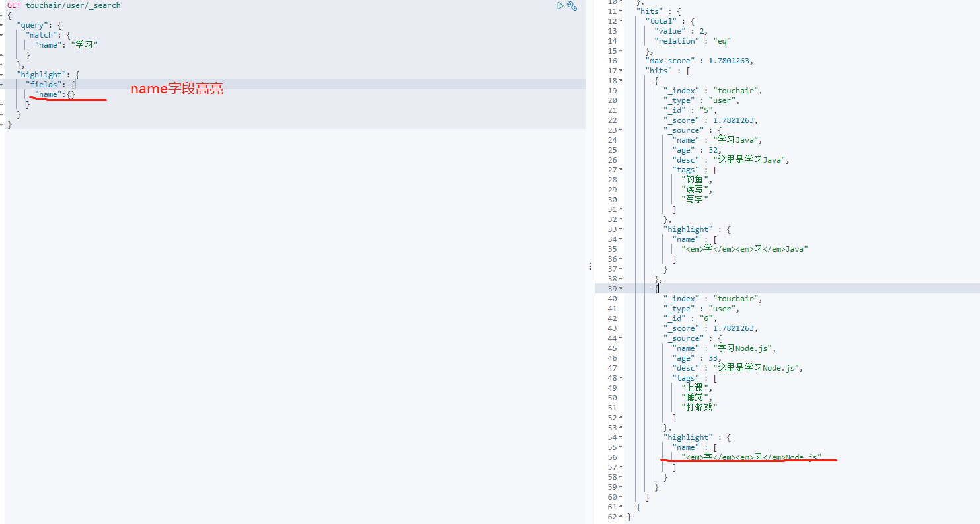Image resolution: width=980 pixels, height=524 pixels.
Task: Click "_type" : "user" on line 41
Action: coord(702,309)
